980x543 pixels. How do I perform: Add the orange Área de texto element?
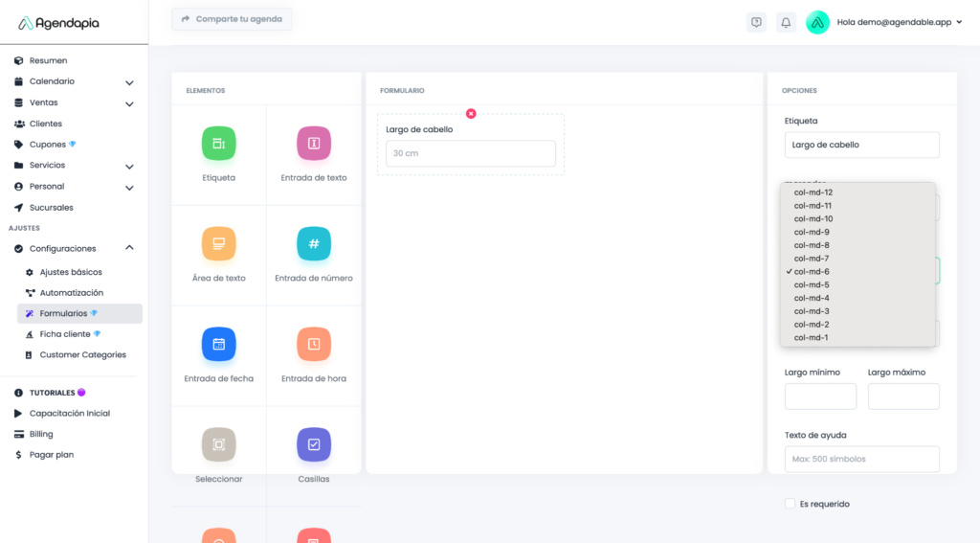pos(218,243)
